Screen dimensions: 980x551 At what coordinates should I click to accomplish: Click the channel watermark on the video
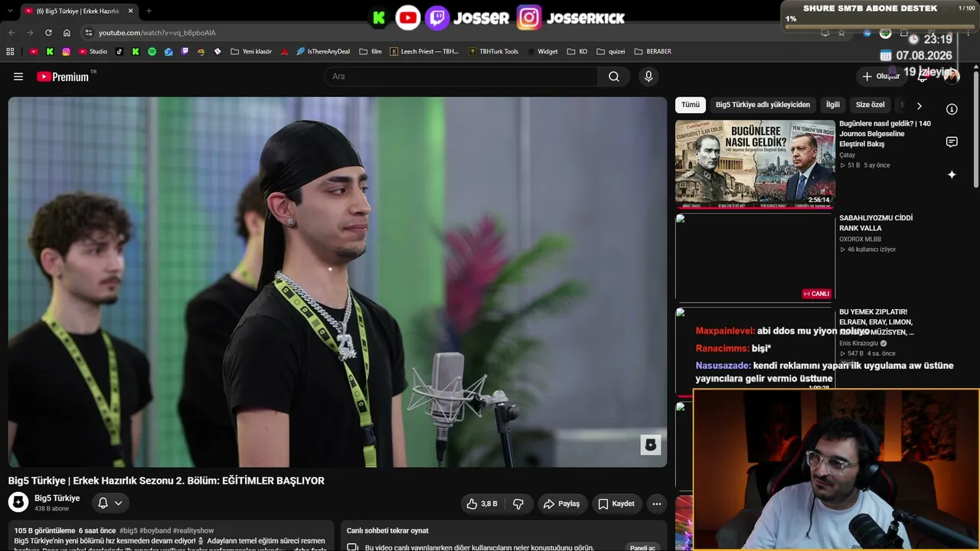tap(651, 445)
